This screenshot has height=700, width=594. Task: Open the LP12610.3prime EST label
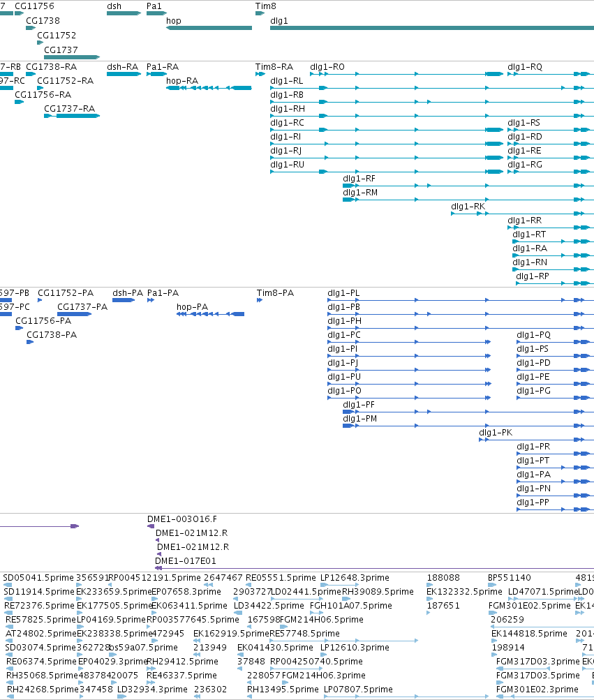(x=355, y=648)
